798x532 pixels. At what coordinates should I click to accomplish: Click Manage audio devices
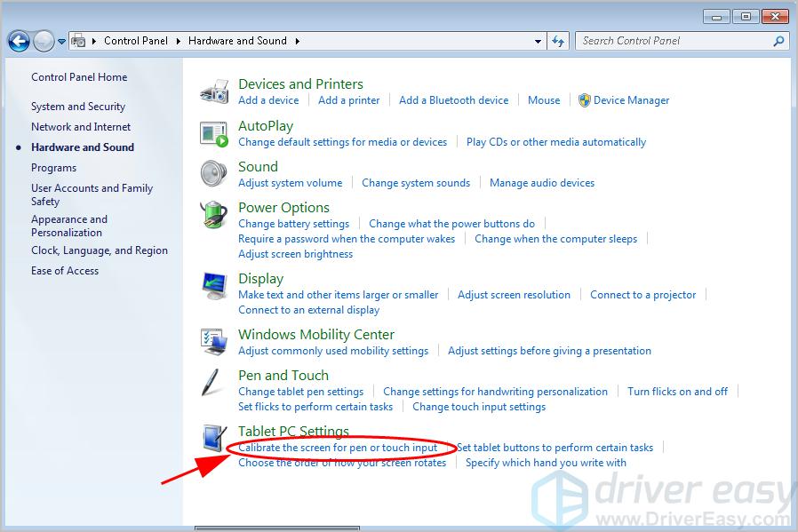pyautogui.click(x=542, y=183)
